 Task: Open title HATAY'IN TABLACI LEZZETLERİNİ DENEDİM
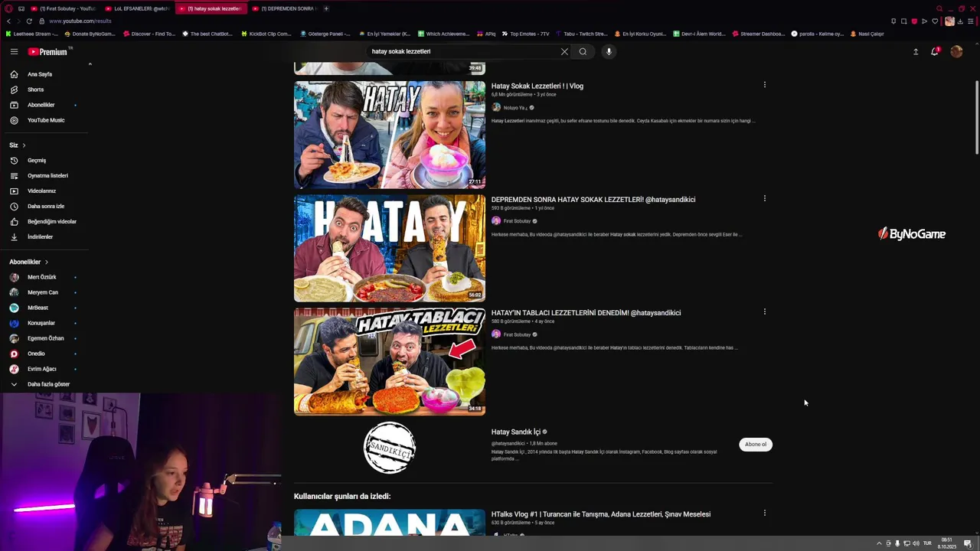pos(586,312)
